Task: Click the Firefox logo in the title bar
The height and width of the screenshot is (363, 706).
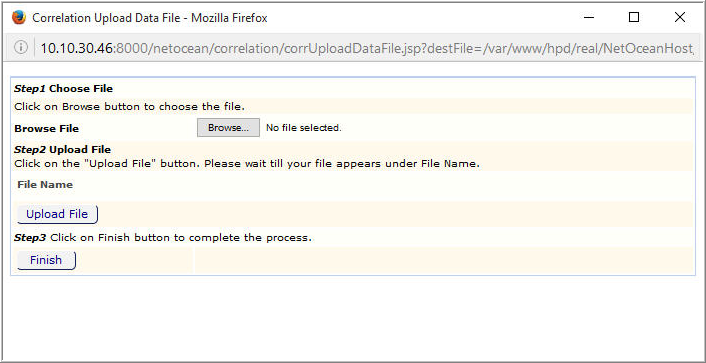Action: (x=19, y=18)
